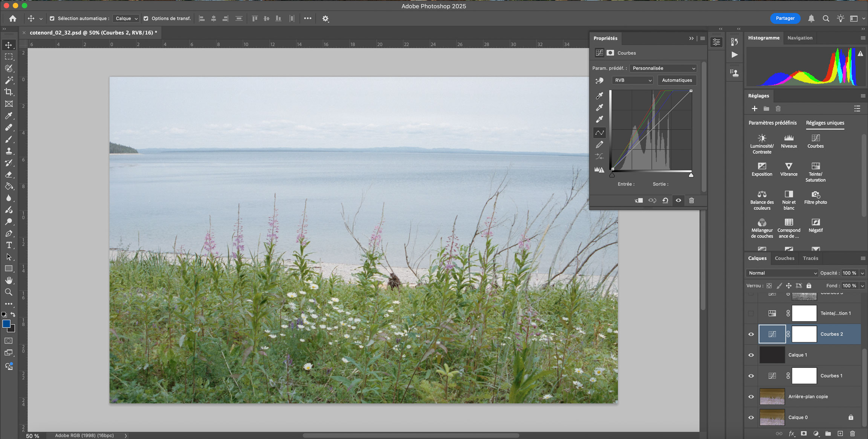Select the Crop tool
This screenshot has width=868, height=439.
coord(9,92)
